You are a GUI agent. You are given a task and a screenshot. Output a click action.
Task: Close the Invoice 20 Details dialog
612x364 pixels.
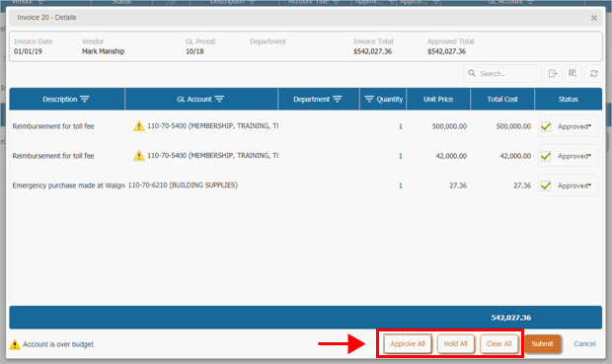594,18
